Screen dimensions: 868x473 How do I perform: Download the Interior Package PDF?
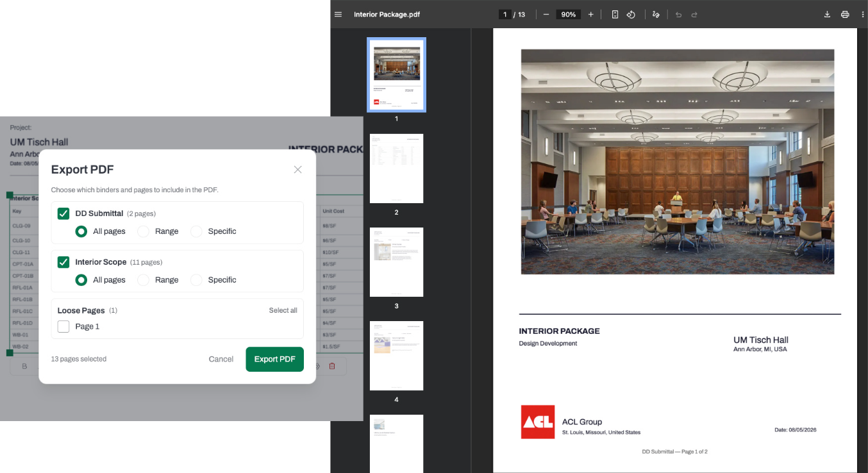coord(827,14)
